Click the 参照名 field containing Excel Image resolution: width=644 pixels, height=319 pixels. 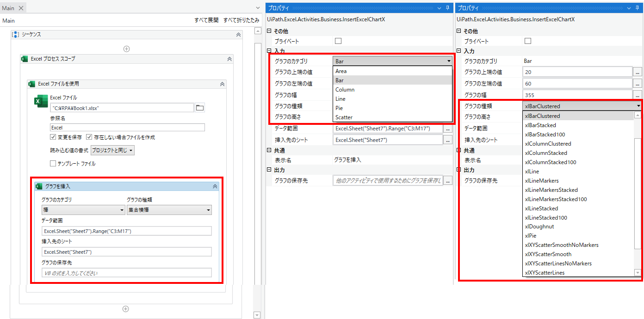pos(127,128)
